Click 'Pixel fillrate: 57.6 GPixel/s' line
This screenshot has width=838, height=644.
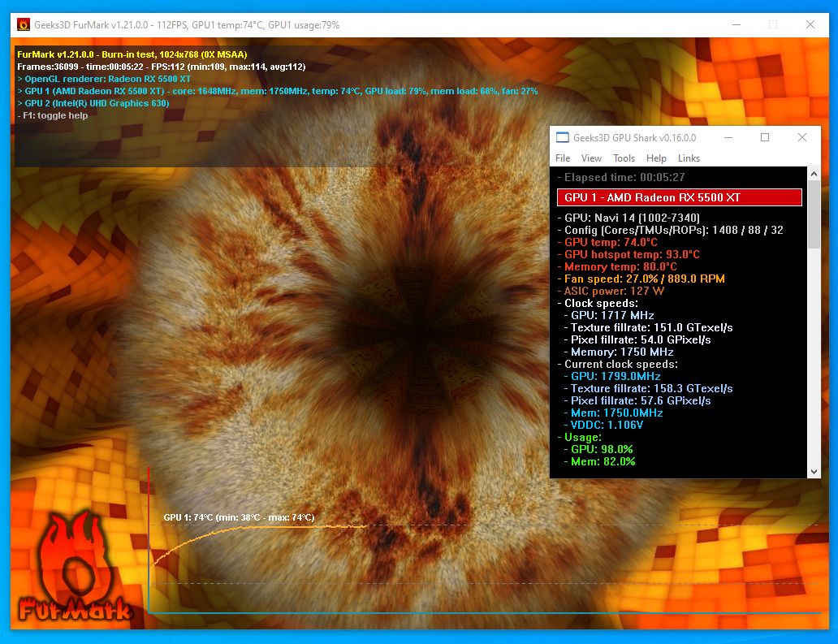(637, 401)
